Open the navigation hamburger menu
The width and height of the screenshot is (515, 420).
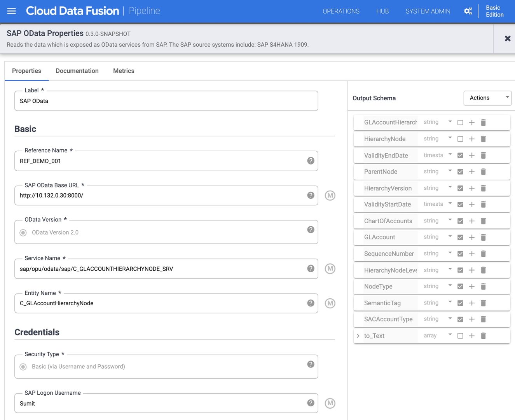11,10
